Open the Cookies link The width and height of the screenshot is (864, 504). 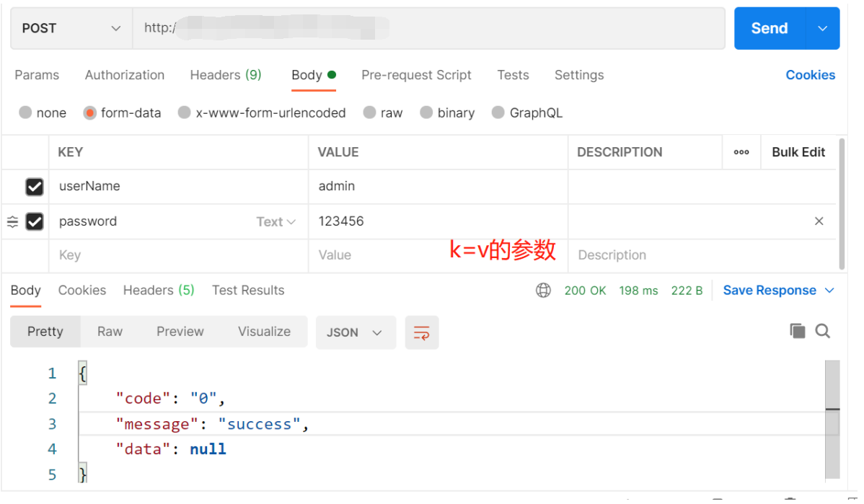point(810,75)
